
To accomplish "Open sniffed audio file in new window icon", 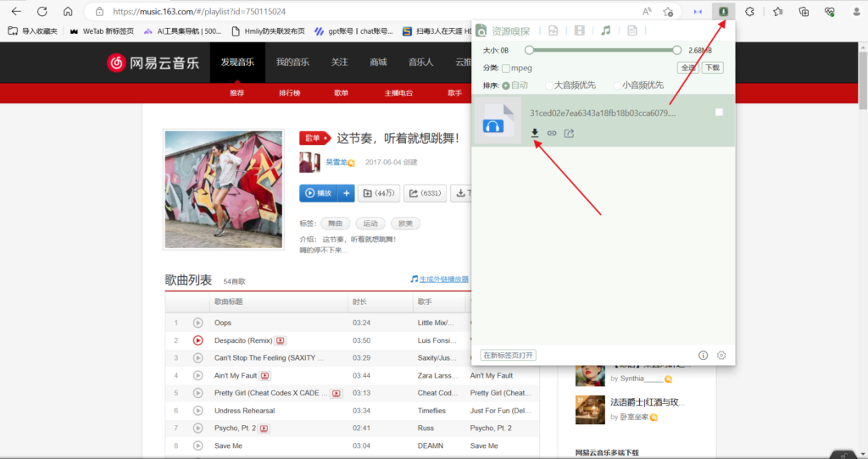I will [x=569, y=133].
